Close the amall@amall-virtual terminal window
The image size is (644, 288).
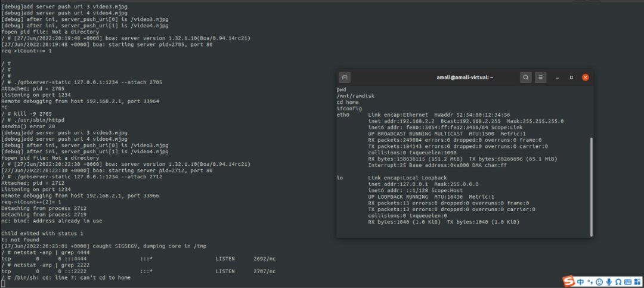[586, 78]
